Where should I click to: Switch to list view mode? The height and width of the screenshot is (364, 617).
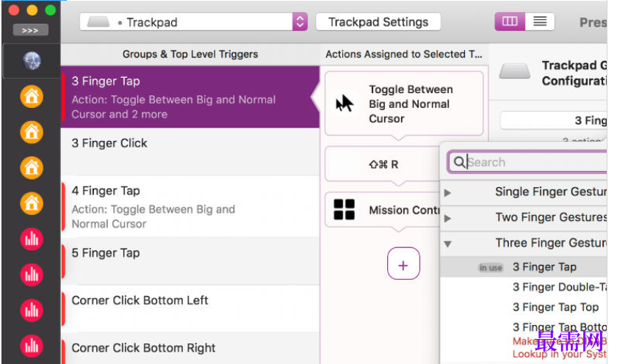click(x=540, y=21)
